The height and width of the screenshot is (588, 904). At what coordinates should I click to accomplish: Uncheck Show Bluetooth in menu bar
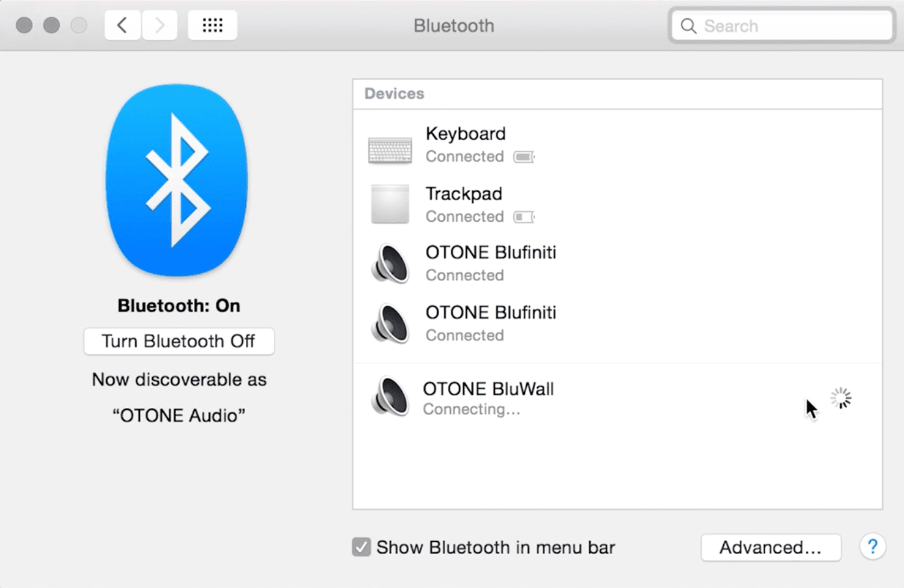coord(361,547)
